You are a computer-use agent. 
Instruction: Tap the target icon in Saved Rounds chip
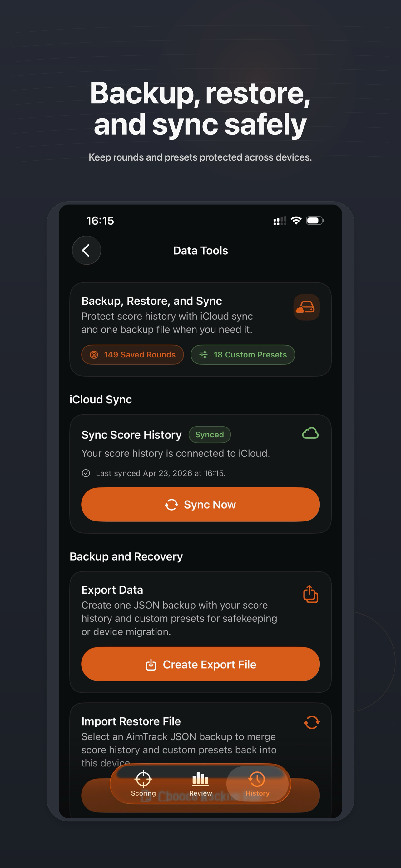(x=94, y=354)
